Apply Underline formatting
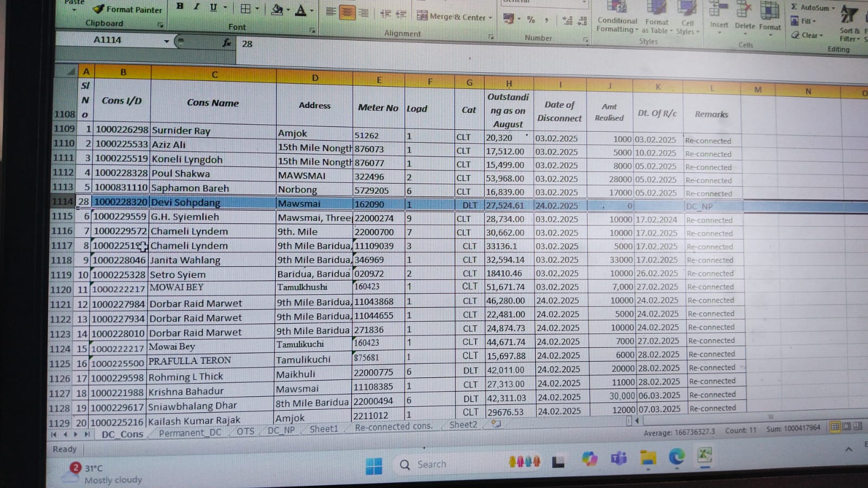868x488 pixels. click(213, 7)
